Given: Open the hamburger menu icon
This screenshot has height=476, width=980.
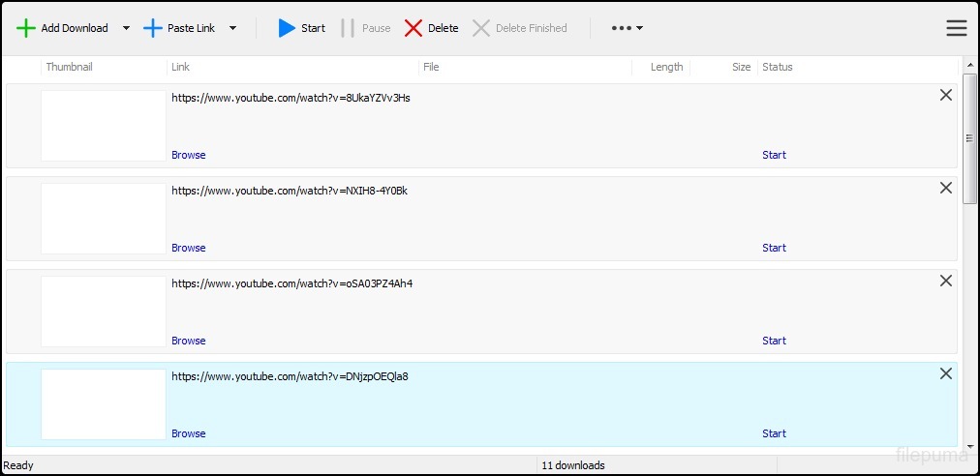Looking at the screenshot, I should point(956,28).
